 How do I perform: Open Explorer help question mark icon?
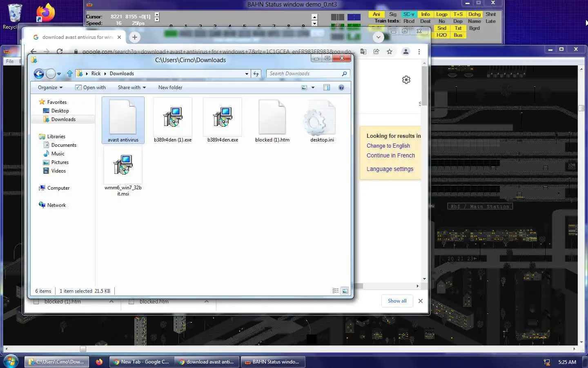pos(341,88)
